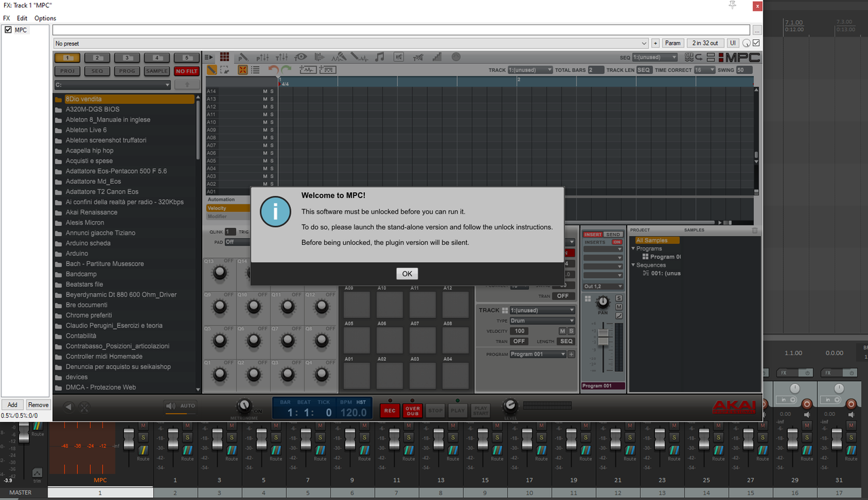Image resolution: width=868 pixels, height=500 pixels.
Task: Open the Edit menu in FX window
Action: click(x=22, y=18)
